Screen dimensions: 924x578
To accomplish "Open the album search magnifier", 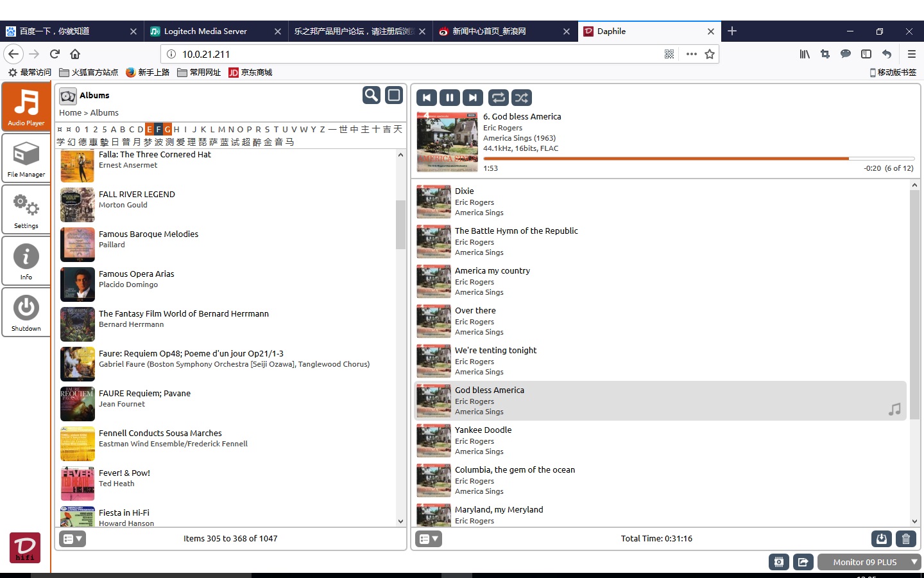I will pyautogui.click(x=372, y=95).
